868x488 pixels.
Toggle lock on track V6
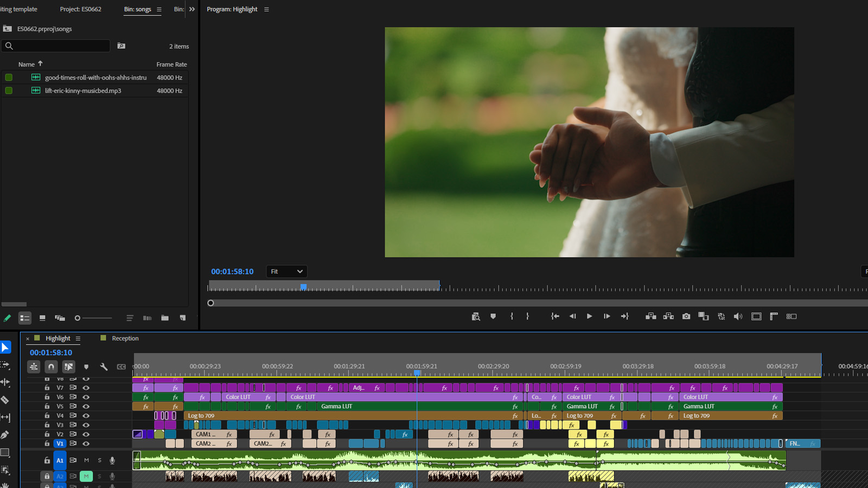click(x=47, y=397)
